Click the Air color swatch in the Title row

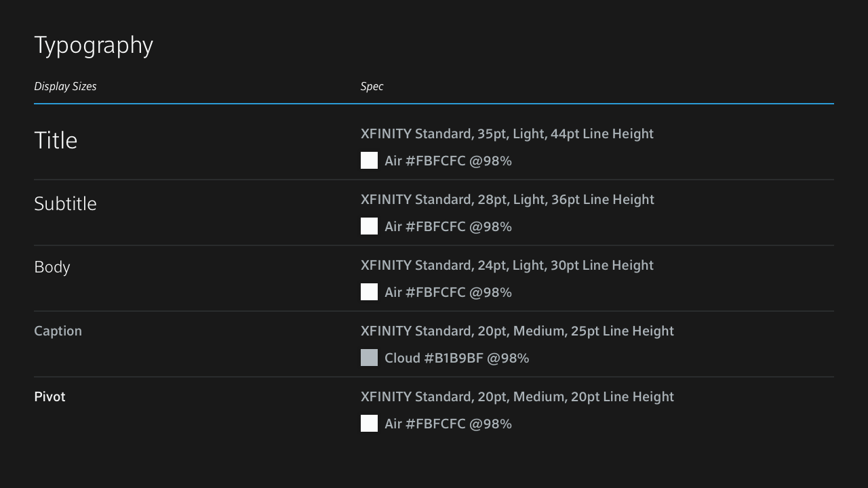[369, 161]
